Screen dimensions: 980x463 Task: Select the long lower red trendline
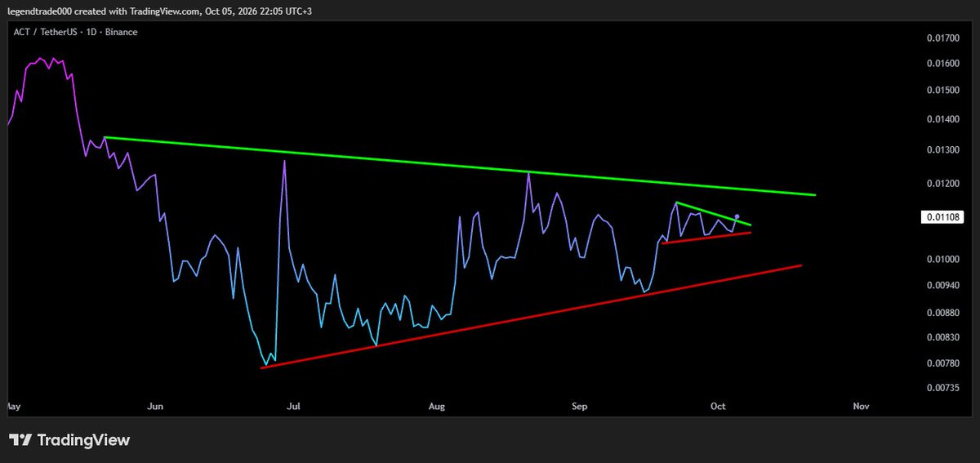click(531, 316)
